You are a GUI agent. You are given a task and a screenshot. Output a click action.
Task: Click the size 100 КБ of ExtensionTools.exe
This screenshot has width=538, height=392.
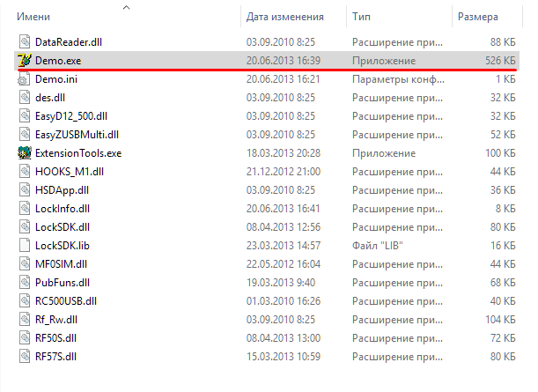[x=500, y=153]
